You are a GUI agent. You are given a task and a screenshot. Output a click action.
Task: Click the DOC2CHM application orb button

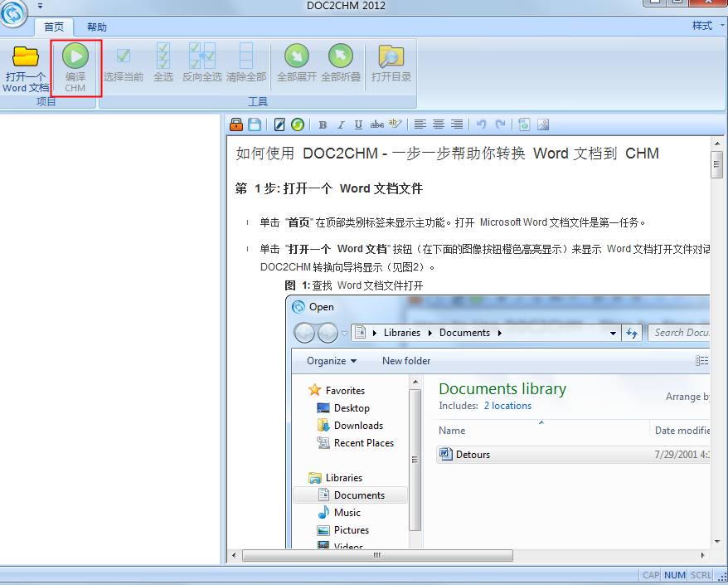[x=13, y=13]
